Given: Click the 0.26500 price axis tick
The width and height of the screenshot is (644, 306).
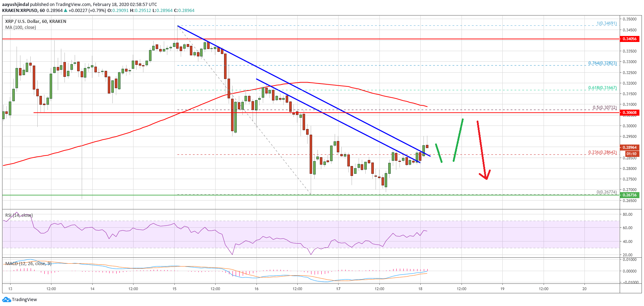Looking at the screenshot, I should click(630, 201).
